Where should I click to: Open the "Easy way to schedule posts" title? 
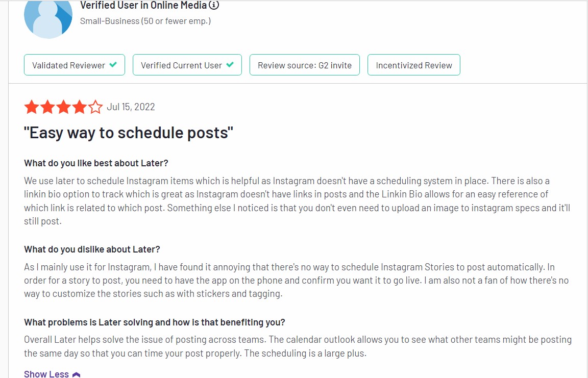coord(129,133)
